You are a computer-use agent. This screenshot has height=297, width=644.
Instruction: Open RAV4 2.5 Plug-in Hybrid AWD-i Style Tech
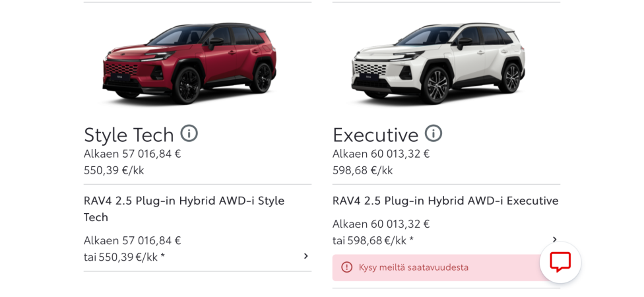184,209
